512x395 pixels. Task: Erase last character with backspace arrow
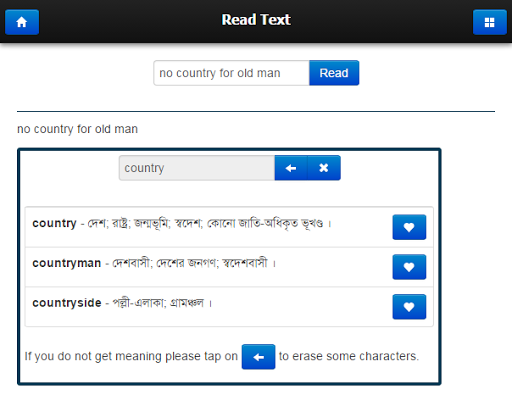[291, 168]
